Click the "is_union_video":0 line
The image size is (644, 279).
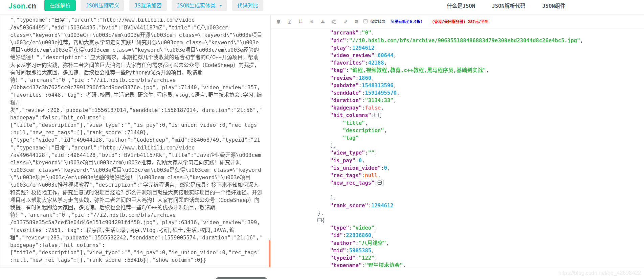tap(360, 168)
